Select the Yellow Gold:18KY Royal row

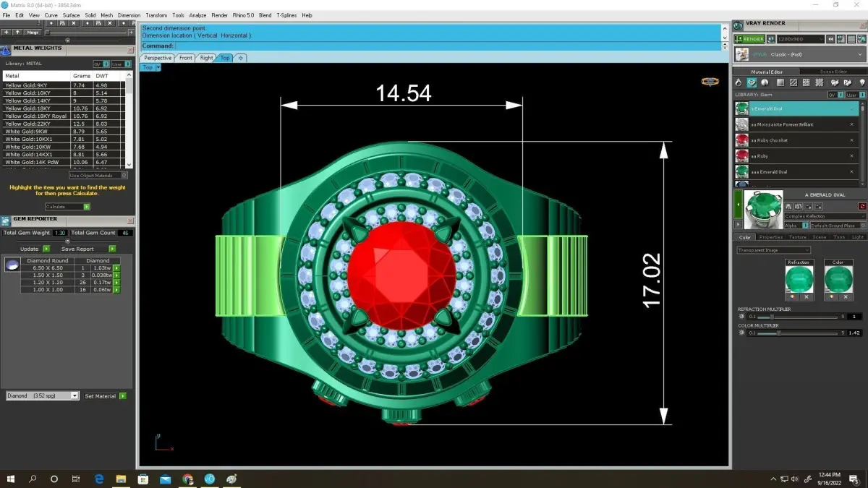click(x=64, y=116)
